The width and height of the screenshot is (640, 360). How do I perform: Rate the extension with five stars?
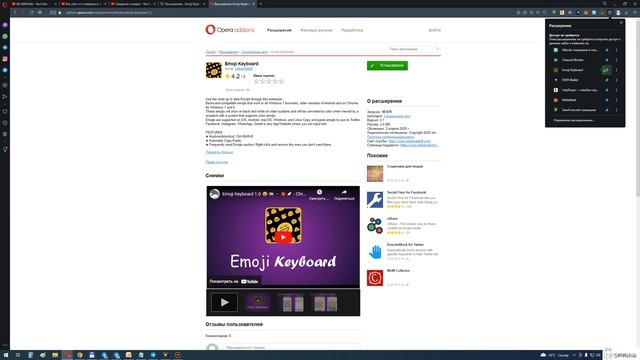coord(281,81)
